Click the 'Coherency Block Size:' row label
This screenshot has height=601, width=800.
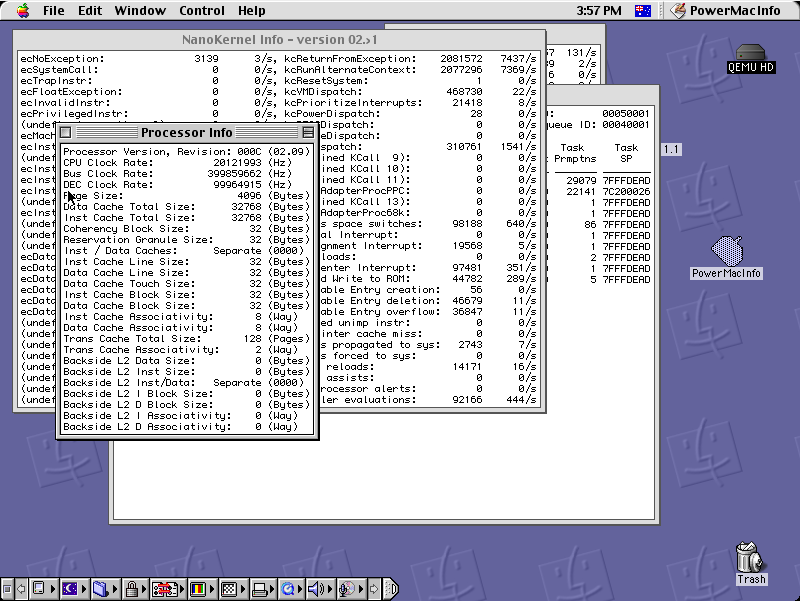pos(126,229)
